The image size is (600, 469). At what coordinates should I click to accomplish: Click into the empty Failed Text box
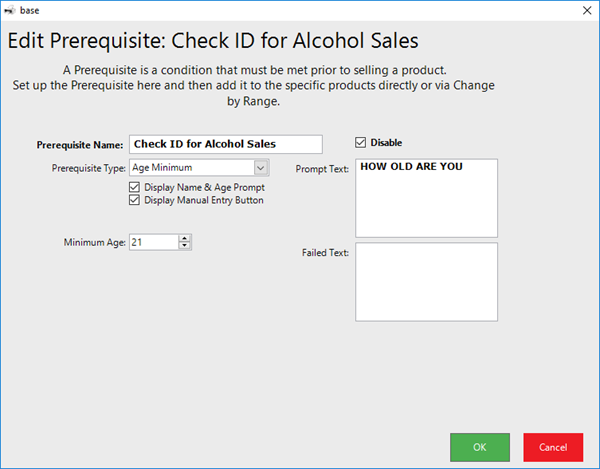point(426,281)
